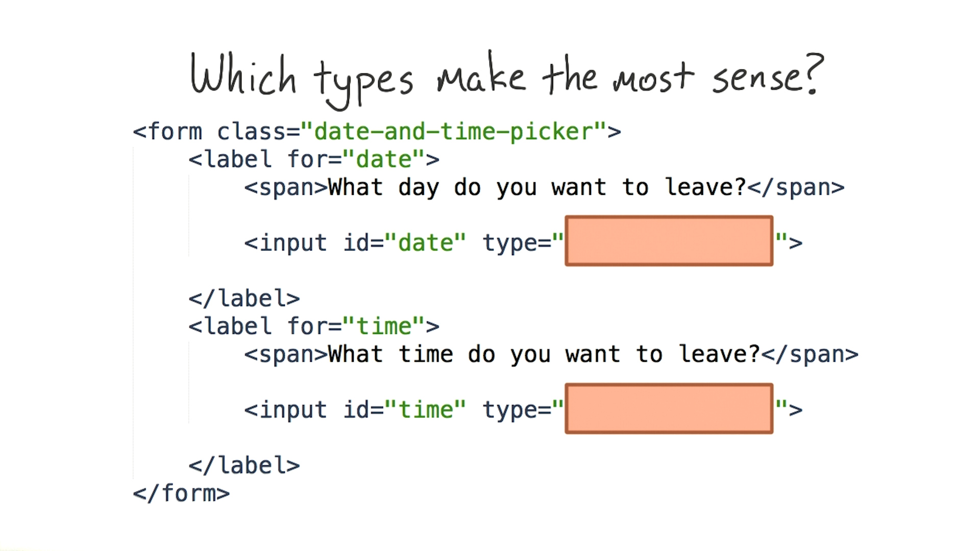Click the heading 'Which types make the most sense?'

[x=506, y=78]
